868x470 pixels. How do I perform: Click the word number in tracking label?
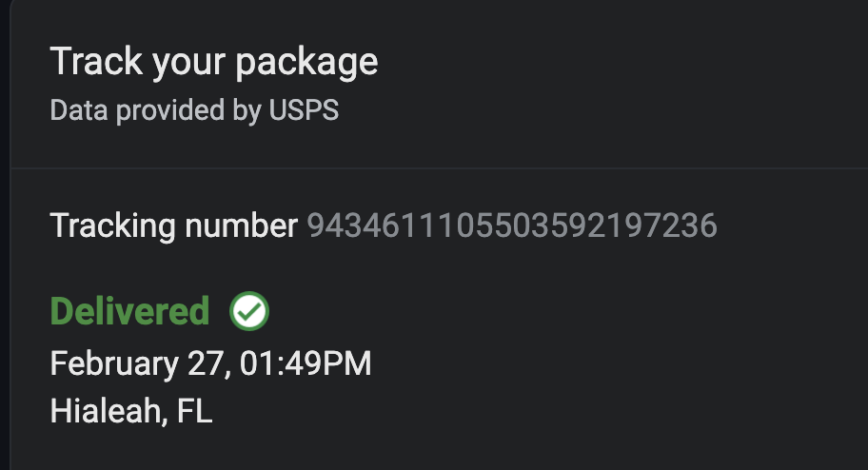point(242,225)
